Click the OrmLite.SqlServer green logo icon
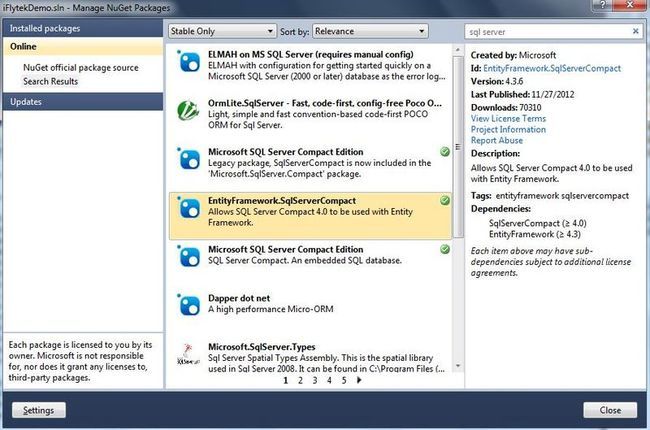Image resolution: width=650 pixels, height=430 pixels. click(x=188, y=111)
